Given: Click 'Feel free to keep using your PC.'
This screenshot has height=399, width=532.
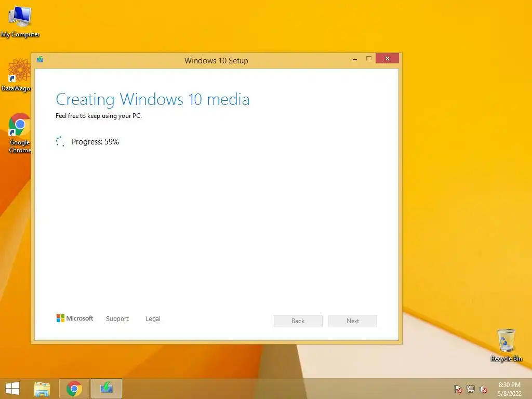Looking at the screenshot, I should 99,116.
